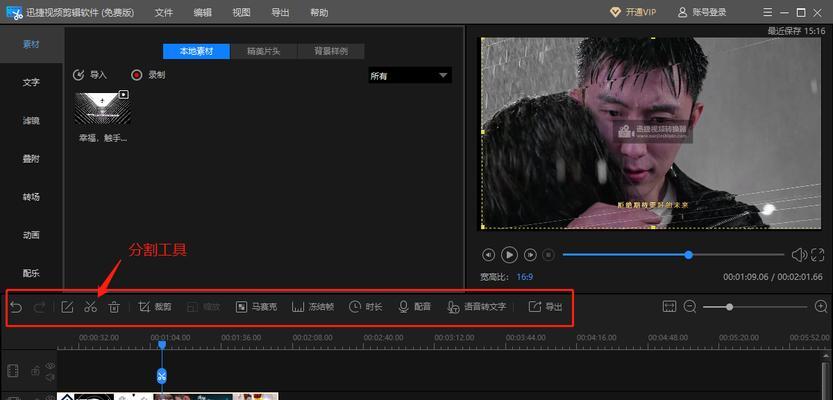
Task: Open 素材 sidebar panel
Action: (31, 44)
